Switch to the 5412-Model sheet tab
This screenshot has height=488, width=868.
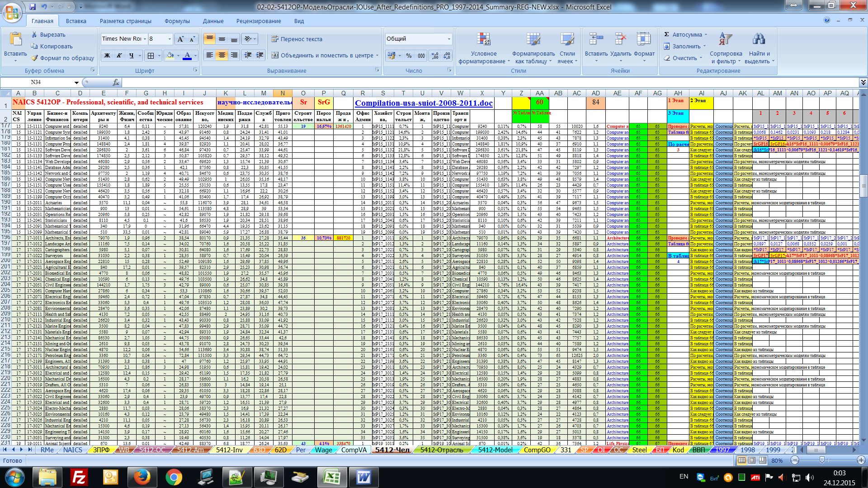point(495,450)
